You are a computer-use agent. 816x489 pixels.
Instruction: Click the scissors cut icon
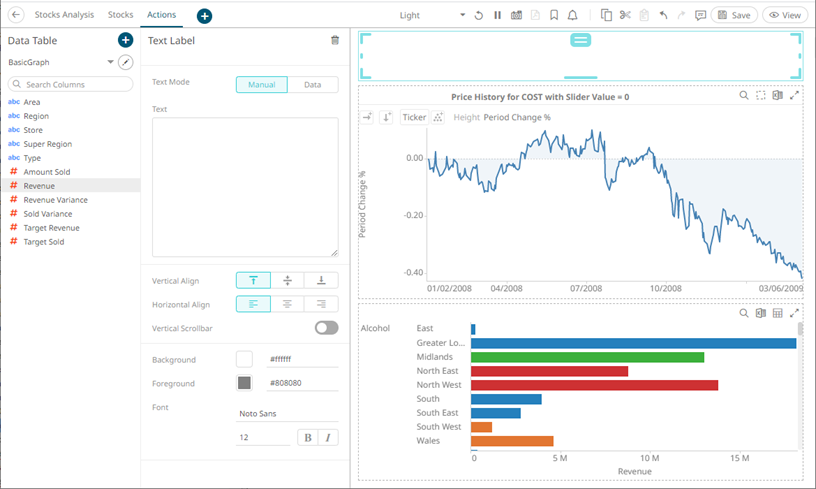coord(625,15)
